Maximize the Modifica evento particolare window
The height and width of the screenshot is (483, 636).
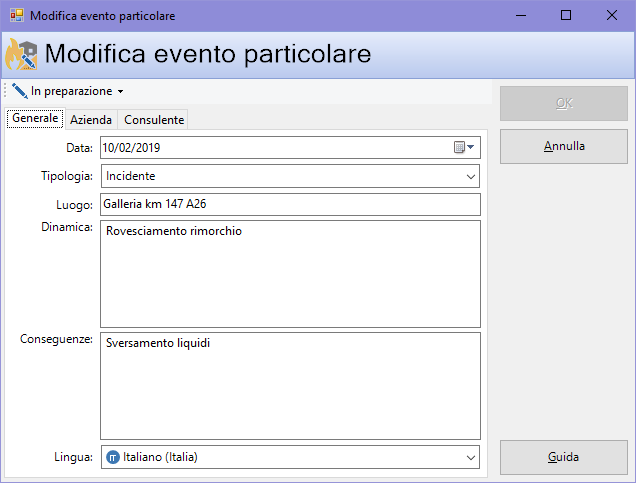coord(566,15)
